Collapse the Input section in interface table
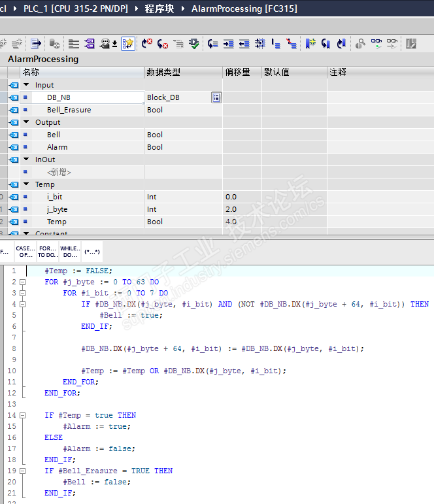The width and height of the screenshot is (434, 504). [26, 85]
